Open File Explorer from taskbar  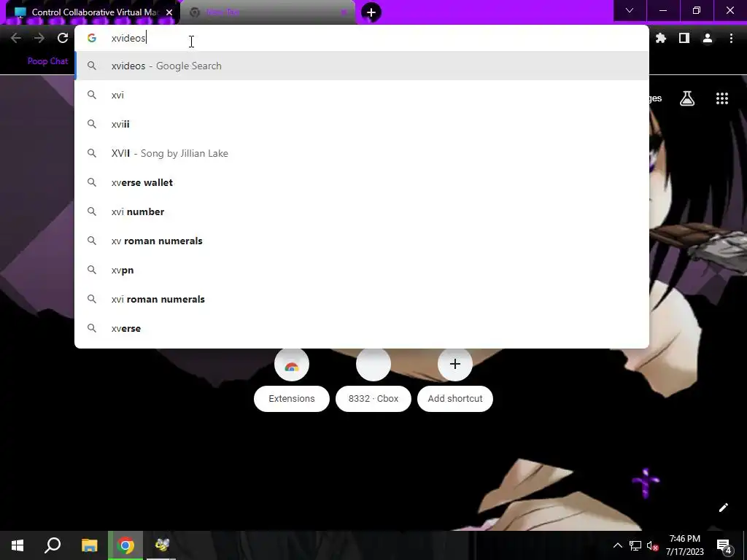[x=89, y=545]
